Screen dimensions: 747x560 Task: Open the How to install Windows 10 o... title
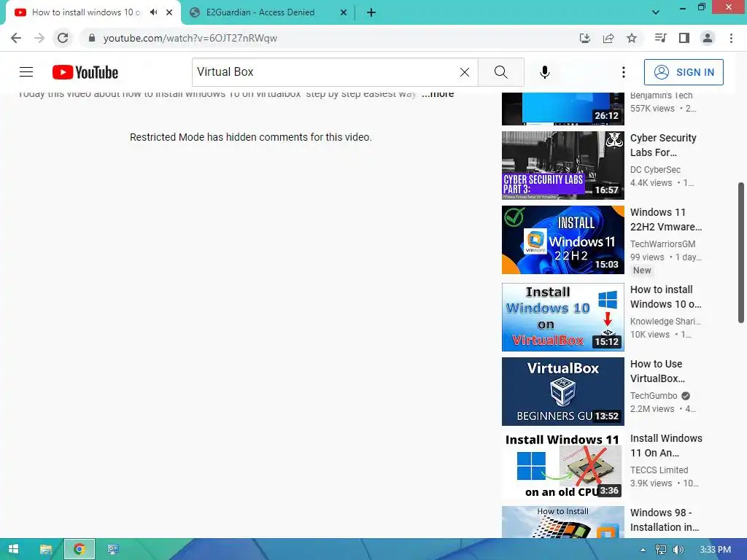coord(665,297)
